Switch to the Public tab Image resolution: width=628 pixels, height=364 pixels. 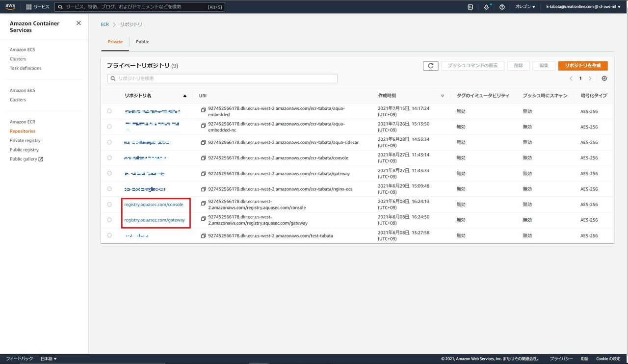pyautogui.click(x=142, y=42)
